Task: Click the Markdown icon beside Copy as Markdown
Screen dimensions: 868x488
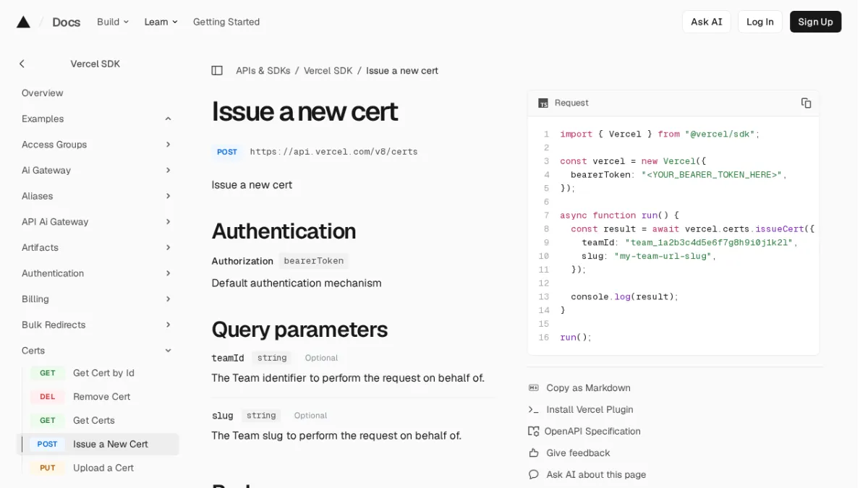Action: [x=534, y=388]
